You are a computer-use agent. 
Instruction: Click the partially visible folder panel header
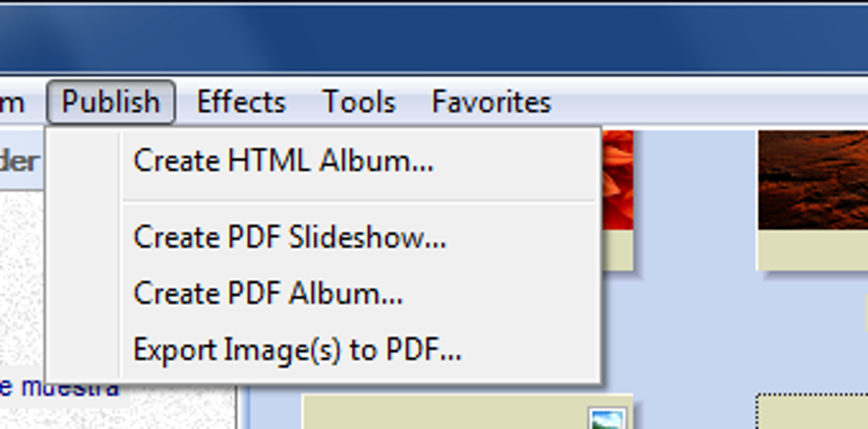(x=21, y=162)
